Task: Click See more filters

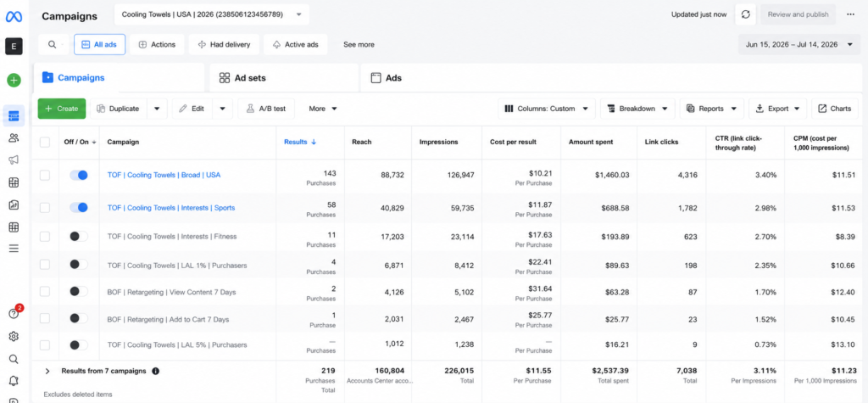Action: point(359,44)
